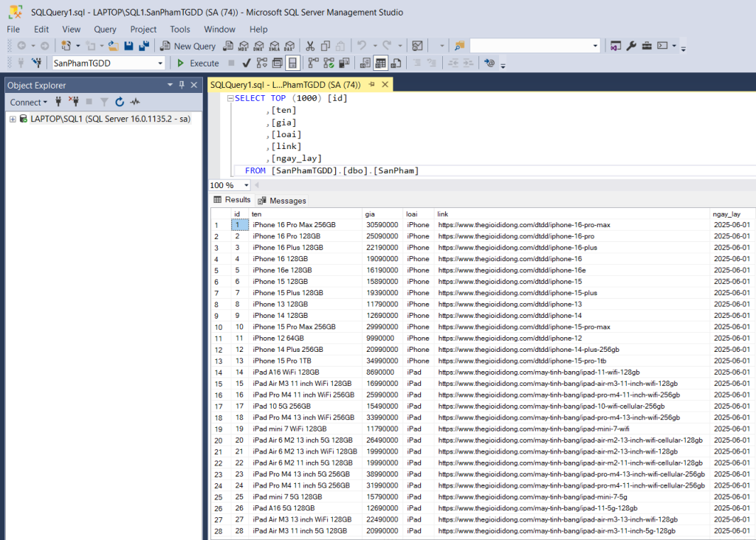Refresh the Object Explorer
The width and height of the screenshot is (756, 540).
[120, 102]
